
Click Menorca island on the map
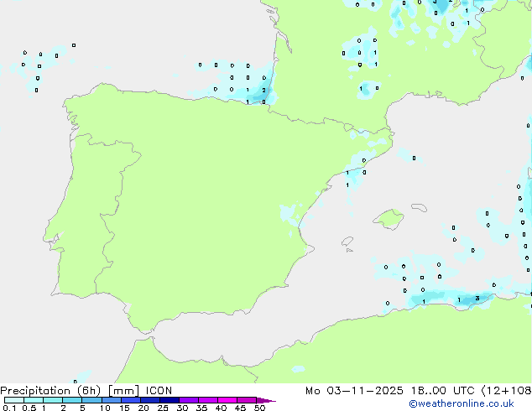click(419, 207)
